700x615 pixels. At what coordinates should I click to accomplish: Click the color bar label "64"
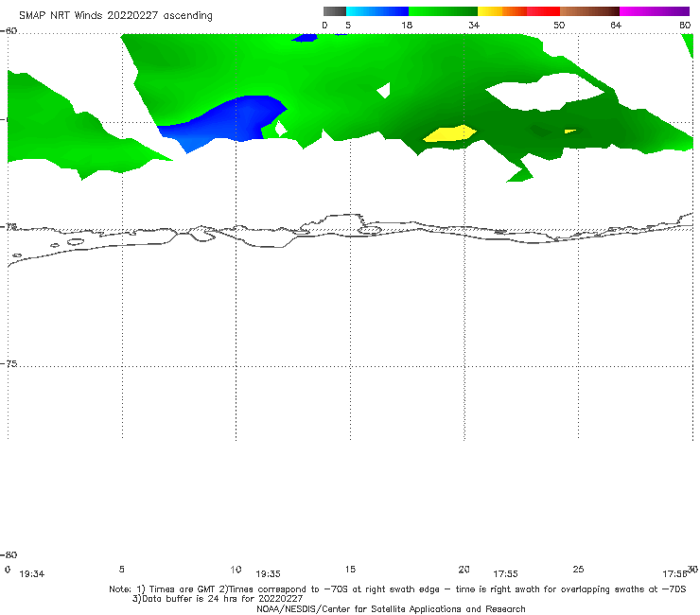pyautogui.click(x=616, y=25)
